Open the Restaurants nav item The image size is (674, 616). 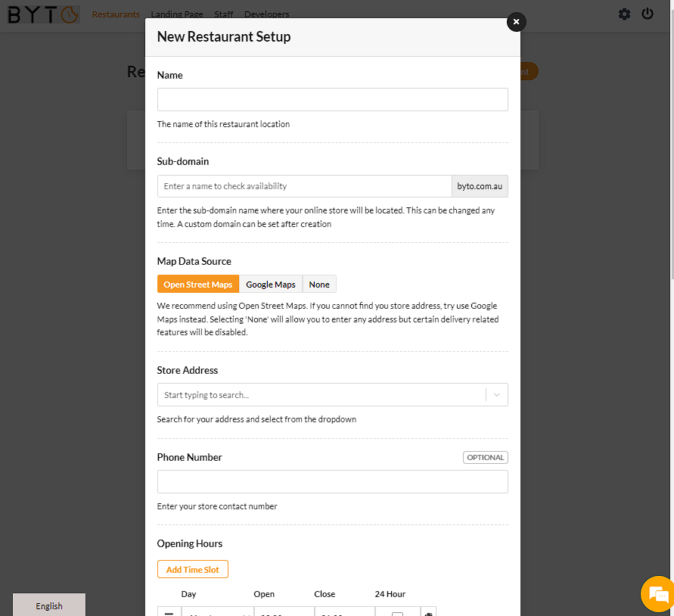point(116,14)
